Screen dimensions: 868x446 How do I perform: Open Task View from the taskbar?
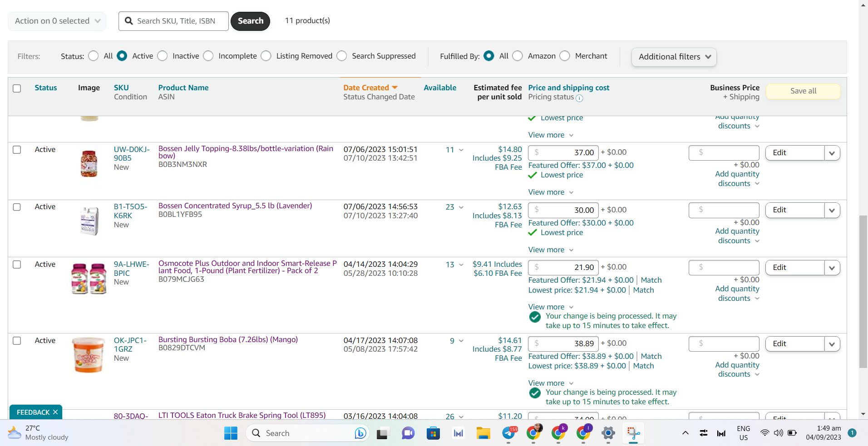point(382,433)
